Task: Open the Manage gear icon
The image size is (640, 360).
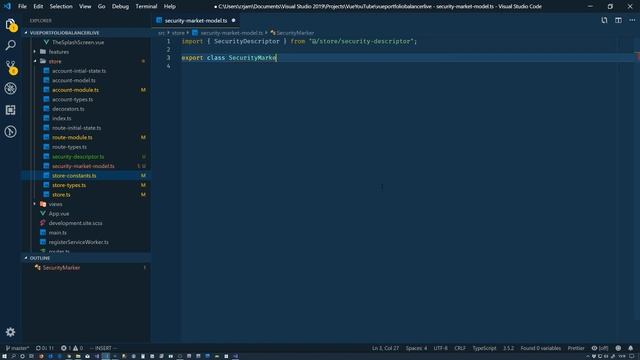Action: (11, 332)
